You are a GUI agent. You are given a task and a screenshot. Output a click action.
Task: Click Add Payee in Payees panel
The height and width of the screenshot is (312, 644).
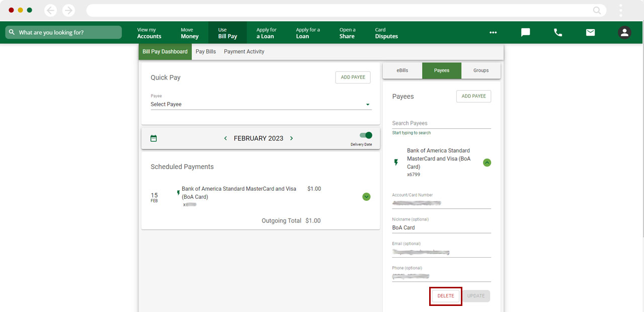474,96
